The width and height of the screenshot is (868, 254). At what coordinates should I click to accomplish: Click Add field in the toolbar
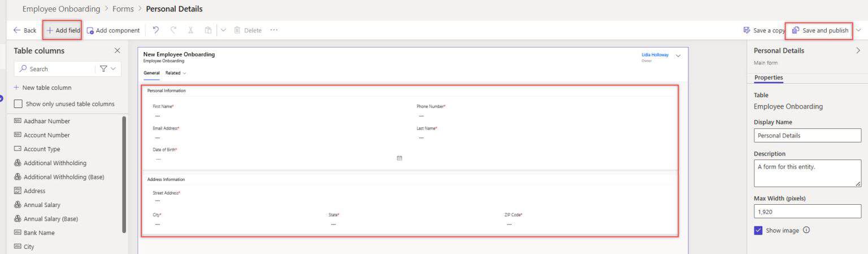(63, 30)
